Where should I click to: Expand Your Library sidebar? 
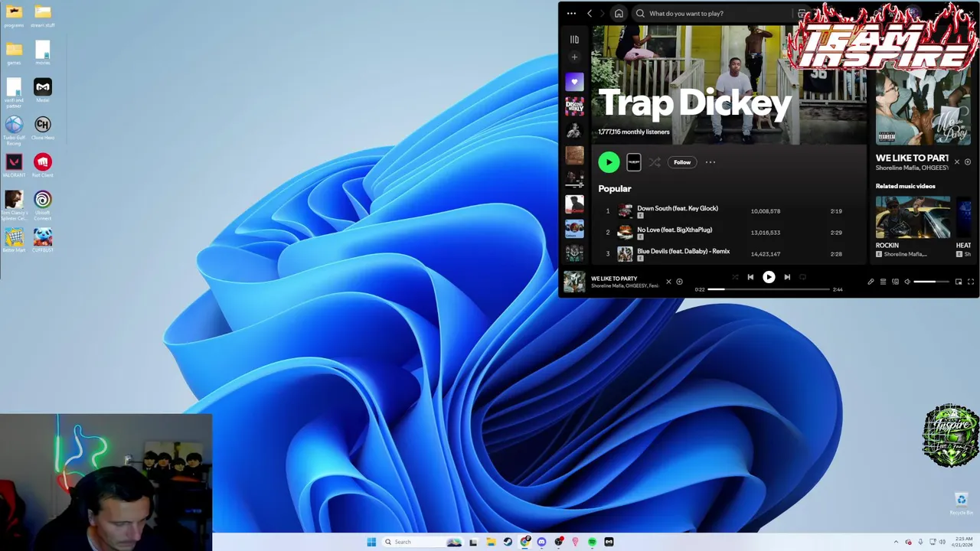[574, 39]
